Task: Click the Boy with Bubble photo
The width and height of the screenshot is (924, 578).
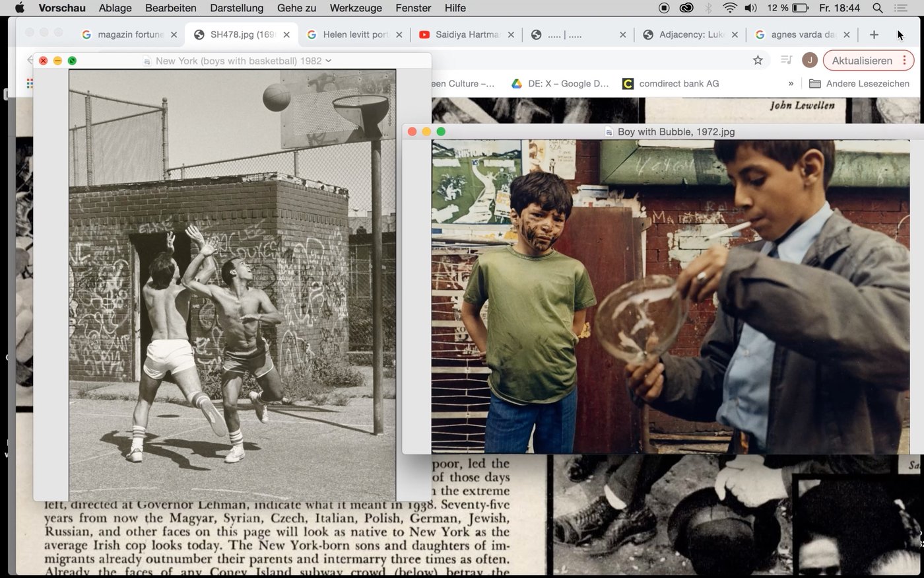Action: click(x=671, y=297)
